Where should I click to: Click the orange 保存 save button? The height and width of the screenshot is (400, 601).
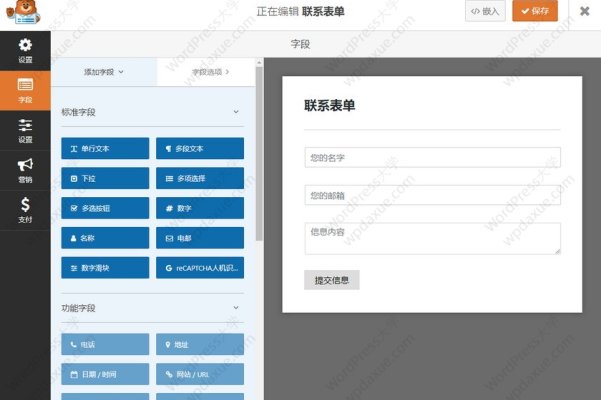pyautogui.click(x=535, y=11)
